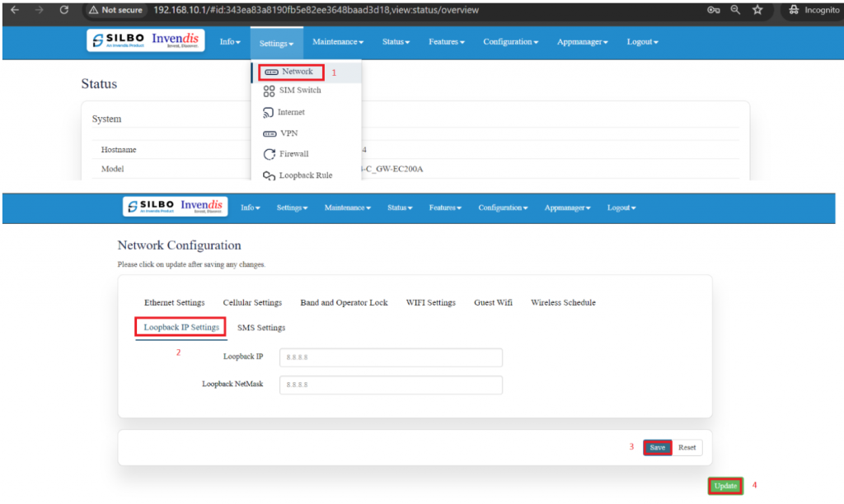
Task: Focus the Loopback NetMask text box
Action: [x=391, y=385]
